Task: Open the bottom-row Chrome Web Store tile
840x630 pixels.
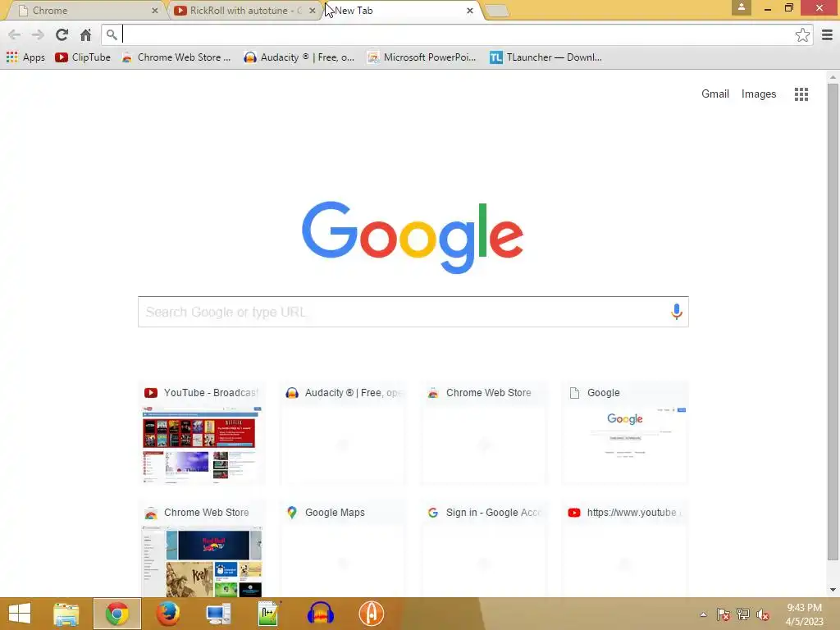Action: 202,549
